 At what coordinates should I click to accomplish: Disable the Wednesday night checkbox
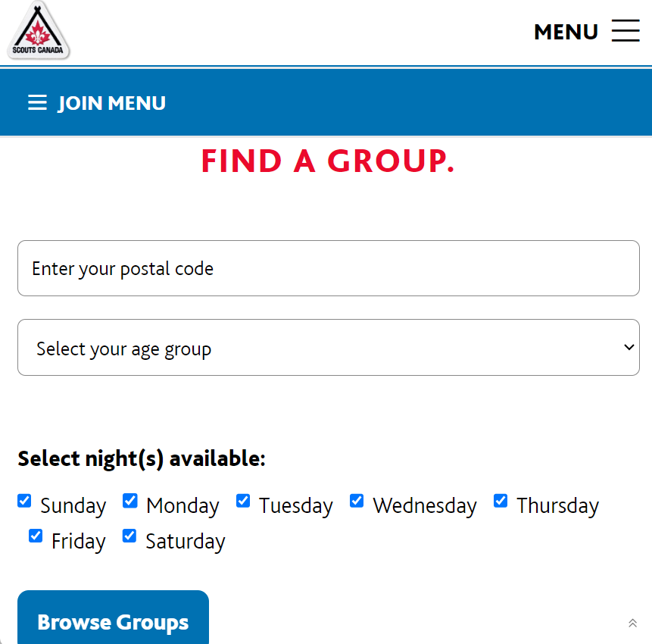tap(357, 501)
